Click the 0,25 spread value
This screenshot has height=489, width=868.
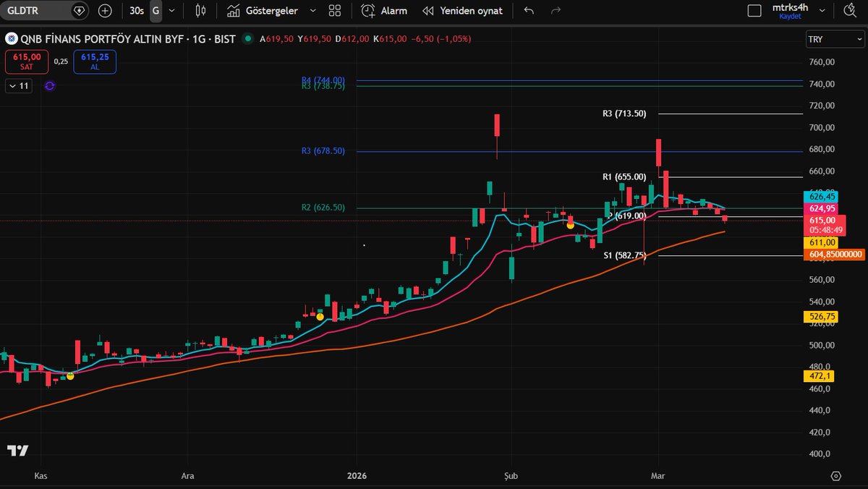click(x=61, y=61)
